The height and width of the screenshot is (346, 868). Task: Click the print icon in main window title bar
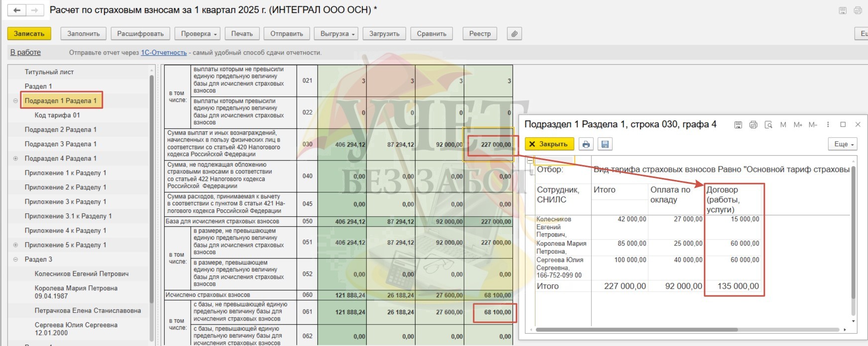point(858,10)
